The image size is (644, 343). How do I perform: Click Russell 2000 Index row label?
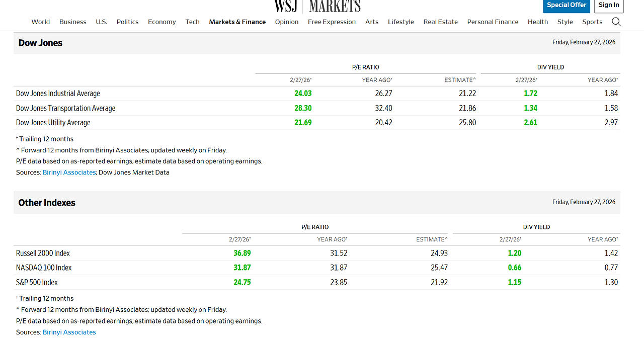43,253
